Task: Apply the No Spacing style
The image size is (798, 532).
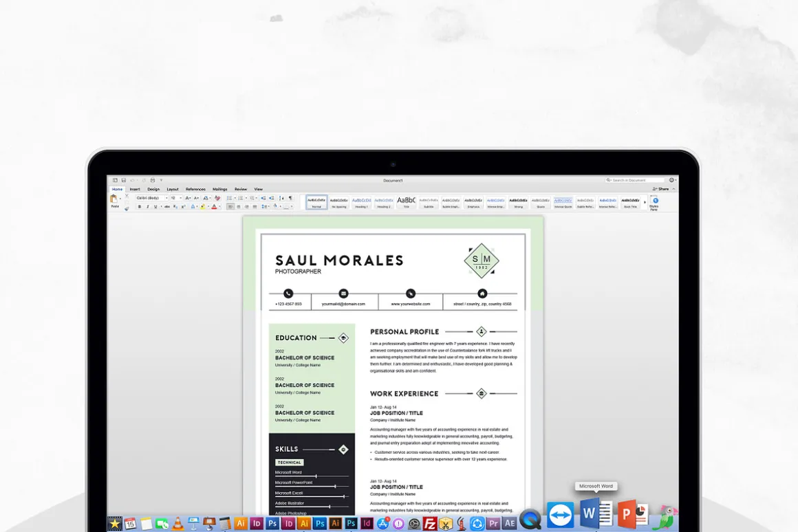Action: 339,203
